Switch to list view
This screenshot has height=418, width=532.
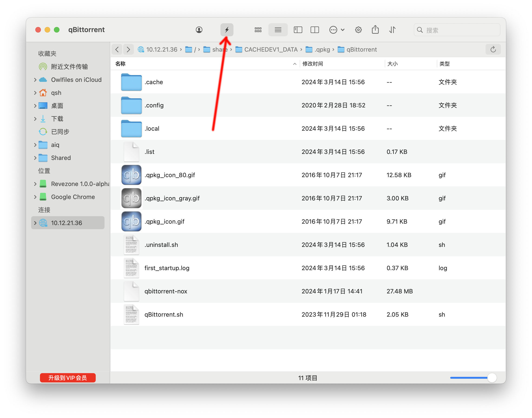pyautogui.click(x=278, y=30)
